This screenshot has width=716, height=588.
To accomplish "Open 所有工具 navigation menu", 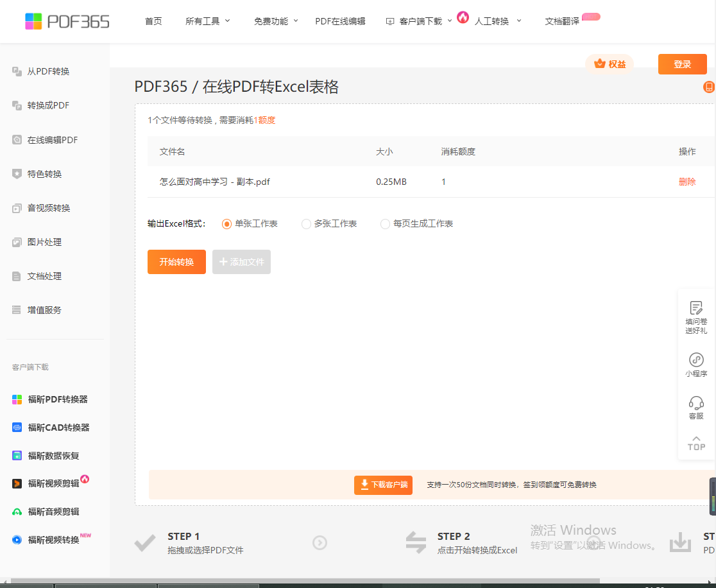I will point(202,21).
